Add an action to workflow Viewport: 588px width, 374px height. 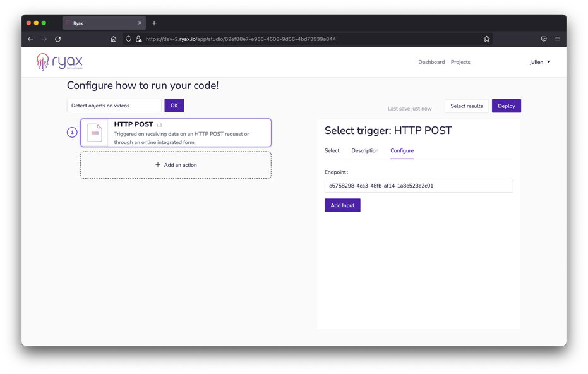point(176,165)
